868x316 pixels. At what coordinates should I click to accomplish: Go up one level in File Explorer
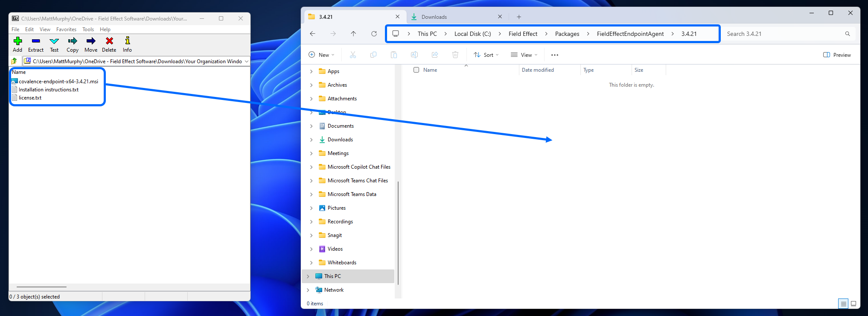[x=353, y=34]
